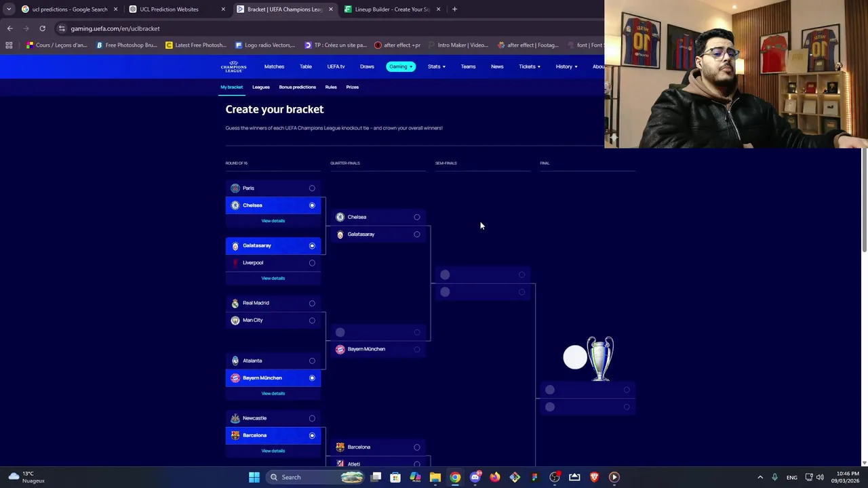Click the UEFA Champions League logo
Screen dimensions: 868x488
click(233, 66)
